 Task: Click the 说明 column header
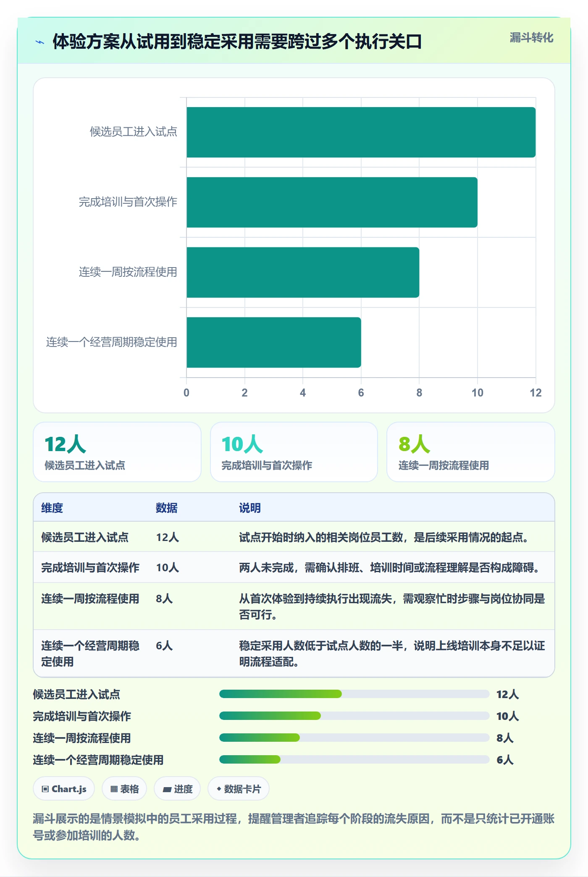pos(250,508)
